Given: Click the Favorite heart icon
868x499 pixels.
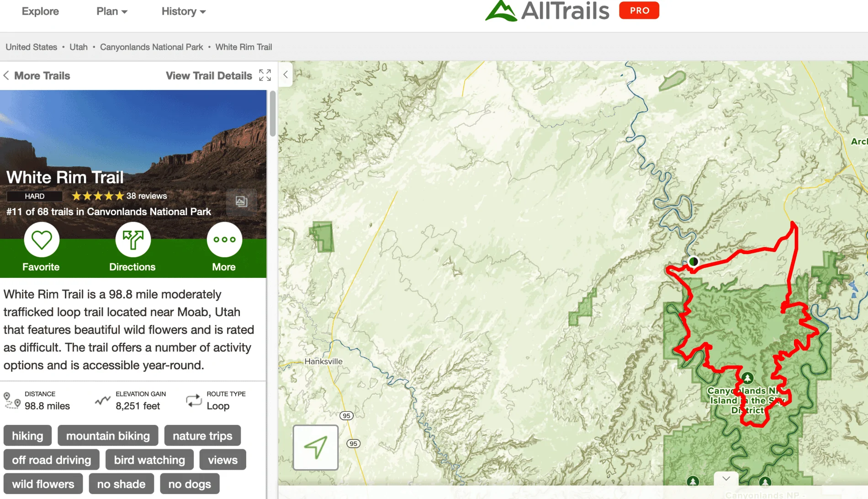Looking at the screenshot, I should pos(42,239).
